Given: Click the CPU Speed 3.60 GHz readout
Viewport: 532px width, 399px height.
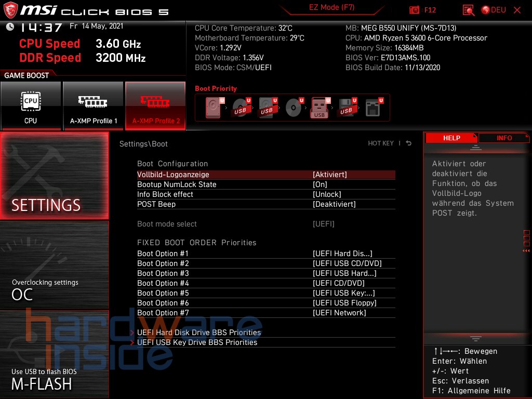Looking at the screenshot, I should (x=80, y=44).
